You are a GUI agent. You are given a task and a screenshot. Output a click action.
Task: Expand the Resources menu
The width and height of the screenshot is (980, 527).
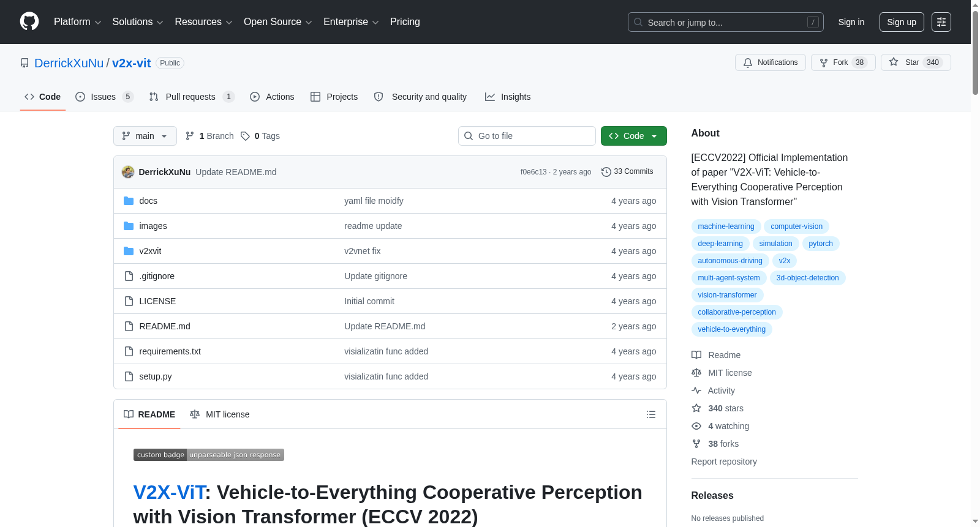coord(203,22)
